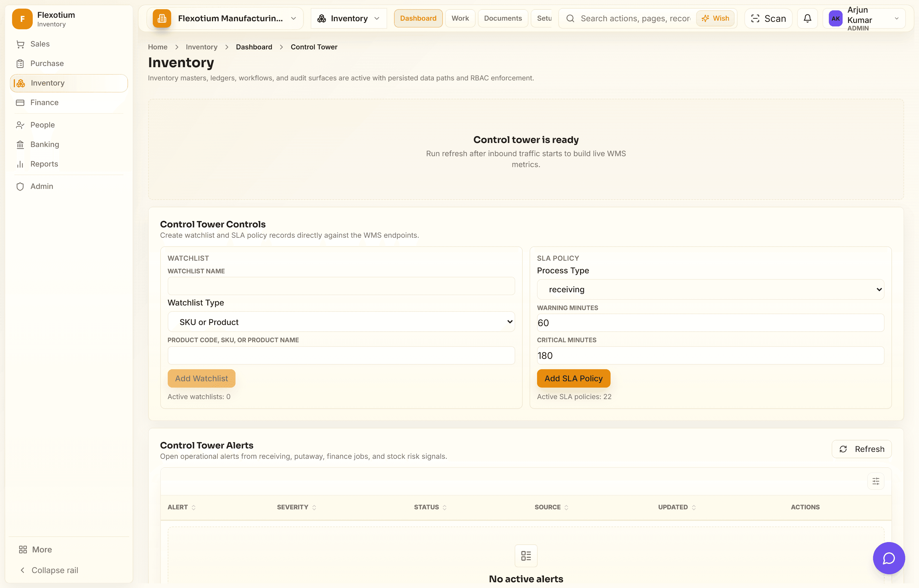Click the Dashboard breadcrumb
Image resolution: width=919 pixels, height=588 pixels.
click(x=254, y=47)
